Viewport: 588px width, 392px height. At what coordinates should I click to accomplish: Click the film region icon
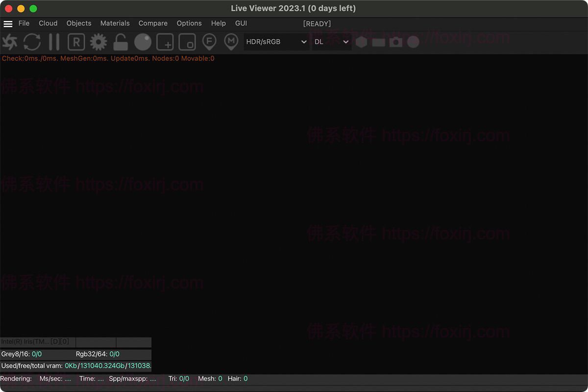coord(187,42)
